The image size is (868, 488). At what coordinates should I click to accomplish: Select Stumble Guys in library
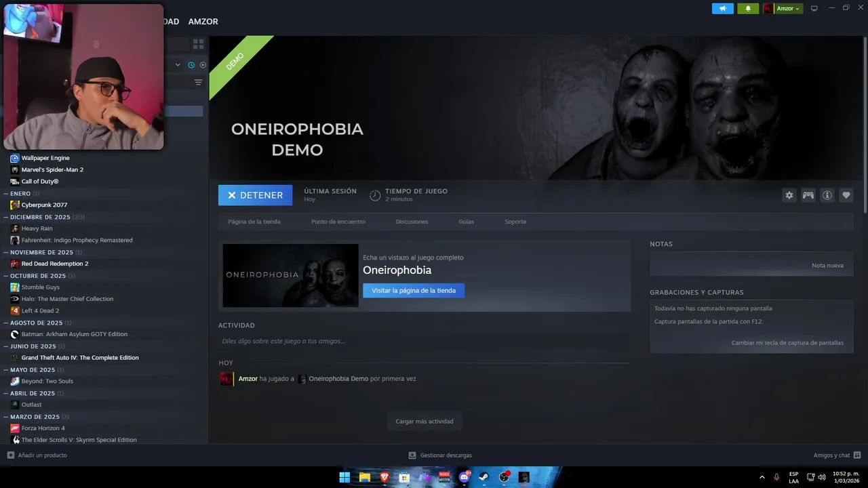tap(41, 287)
